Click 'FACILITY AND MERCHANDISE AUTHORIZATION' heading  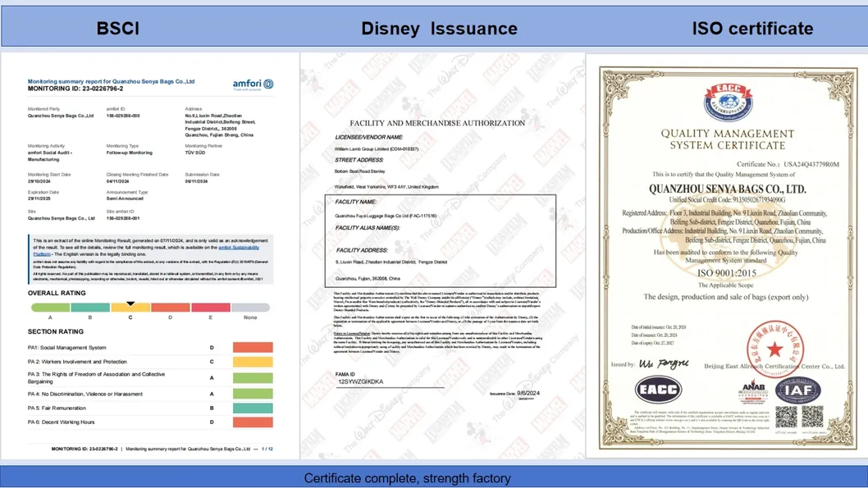tap(437, 123)
